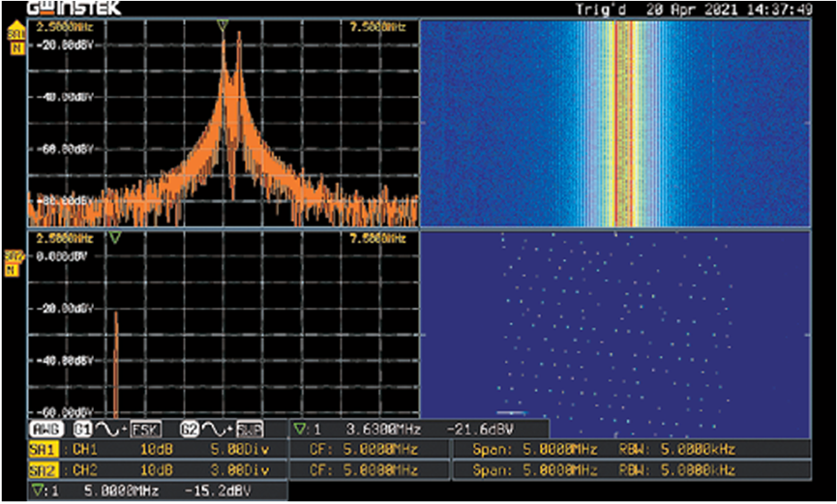Click the 0.000dBV label on SA2 plot
The width and height of the screenshot is (837, 504).
[x=62, y=256]
